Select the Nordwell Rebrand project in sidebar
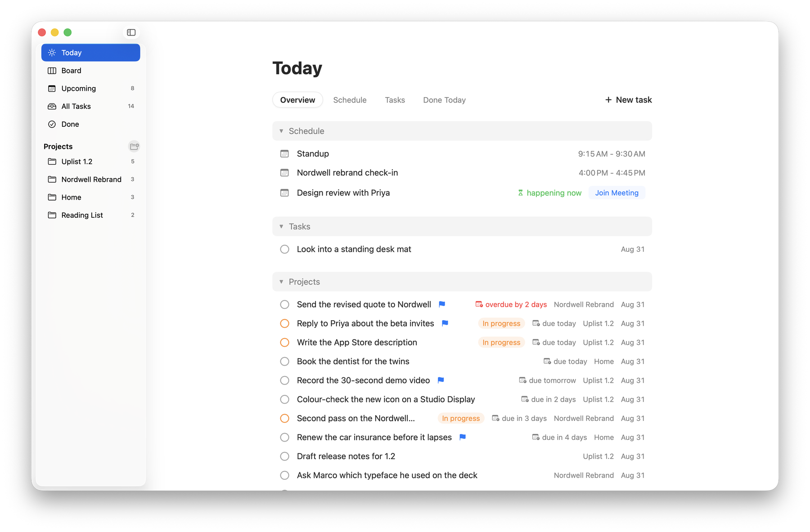Image resolution: width=810 pixels, height=532 pixels. tap(91, 179)
